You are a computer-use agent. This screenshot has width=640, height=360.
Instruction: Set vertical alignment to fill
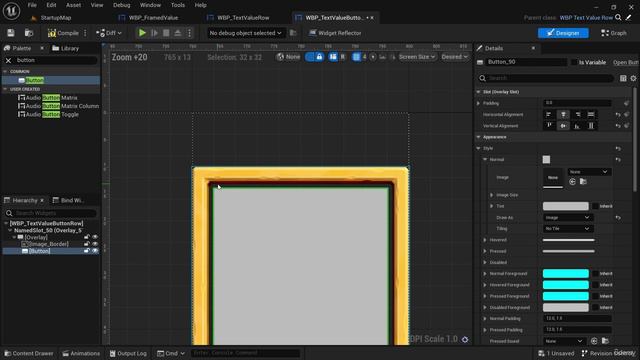(x=591, y=126)
